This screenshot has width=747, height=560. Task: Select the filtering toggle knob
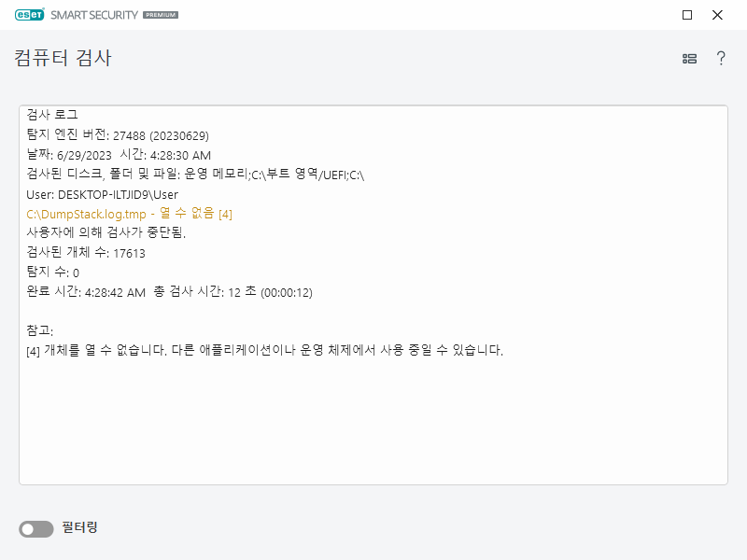click(x=28, y=529)
